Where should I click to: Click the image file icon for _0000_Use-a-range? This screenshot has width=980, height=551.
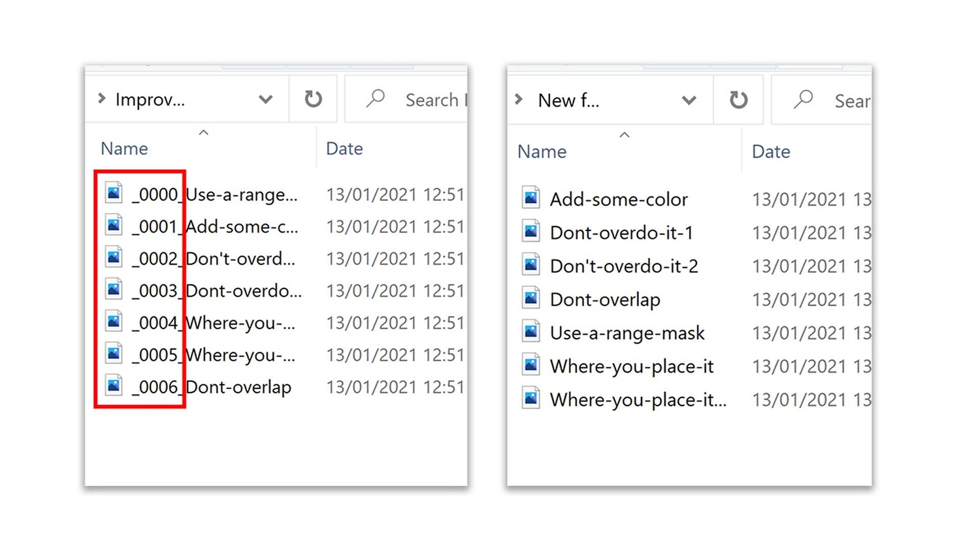click(114, 193)
